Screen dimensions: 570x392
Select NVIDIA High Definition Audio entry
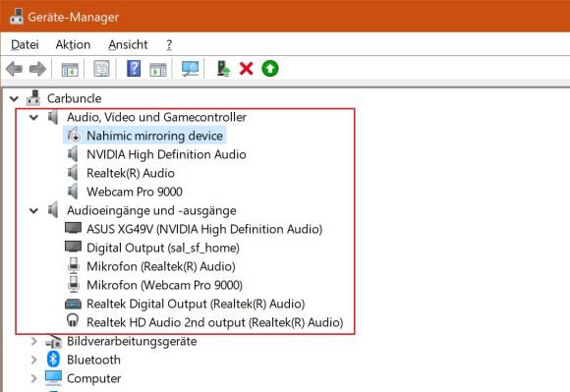[166, 154]
